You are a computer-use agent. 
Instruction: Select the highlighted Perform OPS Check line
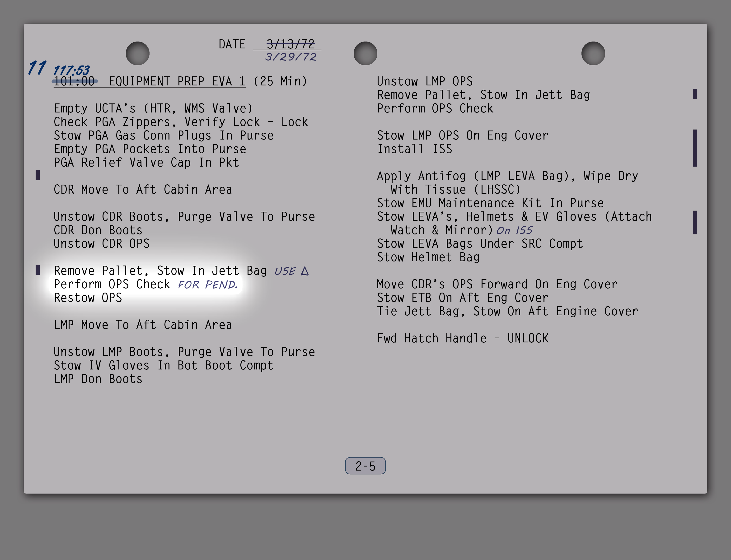[x=112, y=284]
